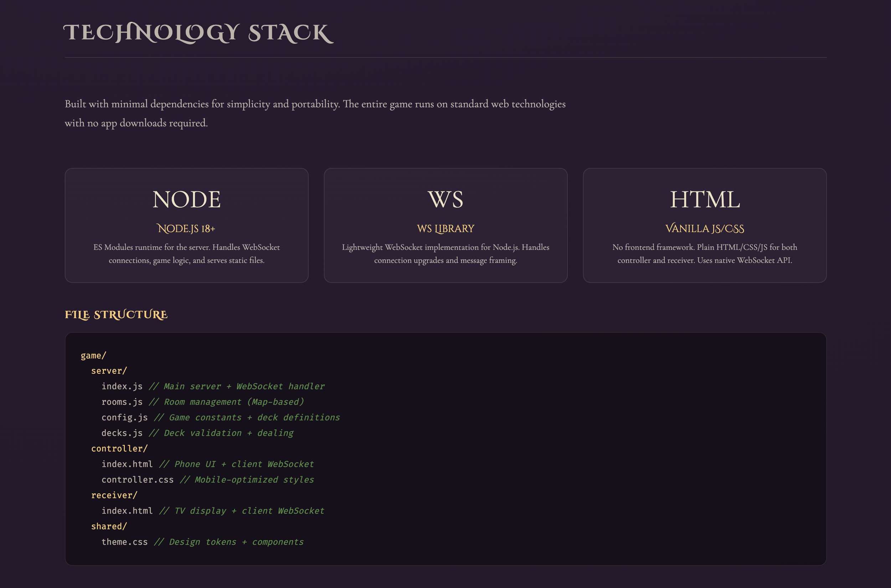This screenshot has width=891, height=588.
Task: Select the Node.js 18+ subtitle
Action: [186, 228]
